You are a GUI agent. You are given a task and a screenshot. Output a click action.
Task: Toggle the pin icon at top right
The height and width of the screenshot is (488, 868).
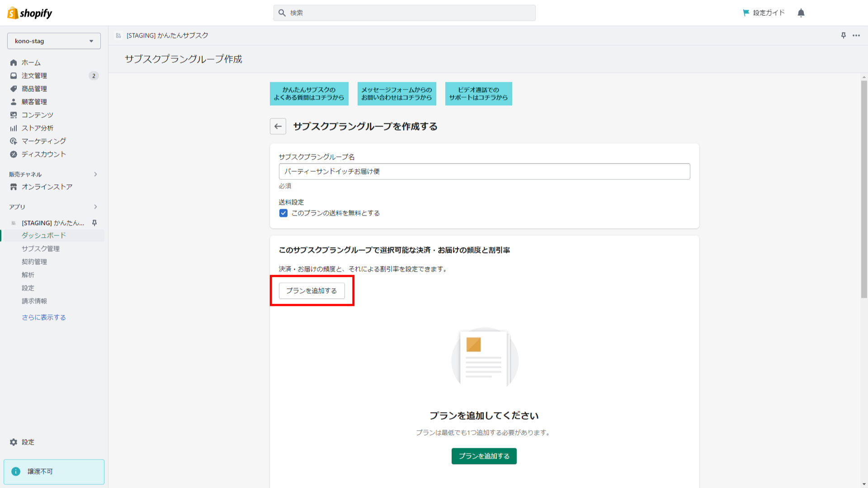[843, 35]
